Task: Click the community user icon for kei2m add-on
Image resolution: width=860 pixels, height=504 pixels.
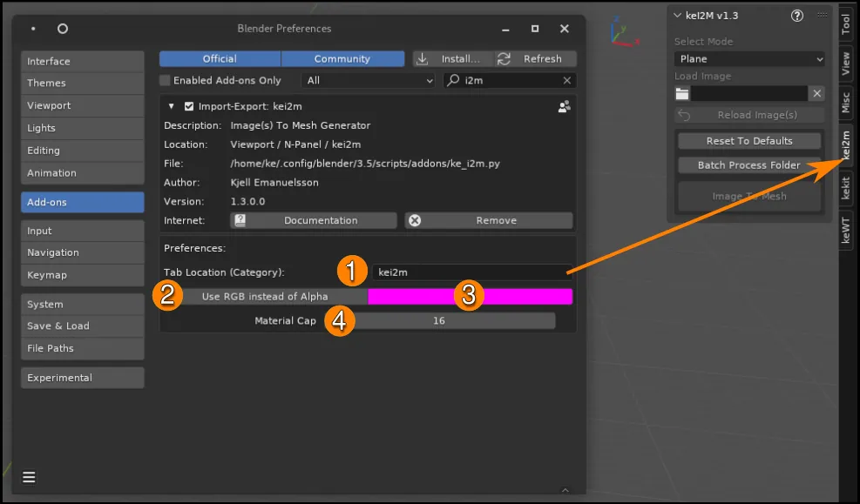Action: tap(564, 106)
